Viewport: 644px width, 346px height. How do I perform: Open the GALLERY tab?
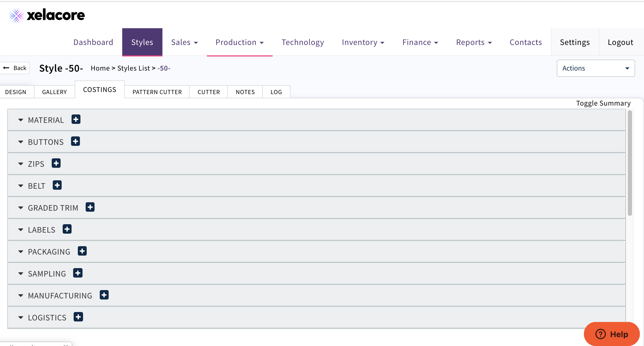54,92
